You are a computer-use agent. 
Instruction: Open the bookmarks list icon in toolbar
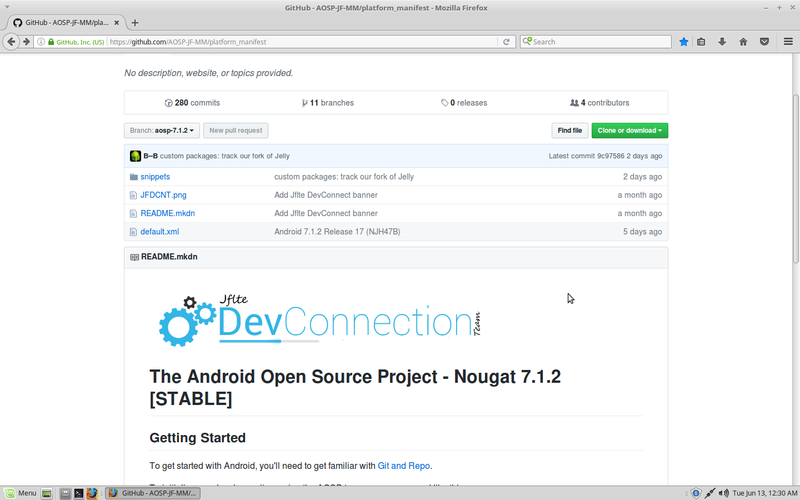(x=702, y=42)
